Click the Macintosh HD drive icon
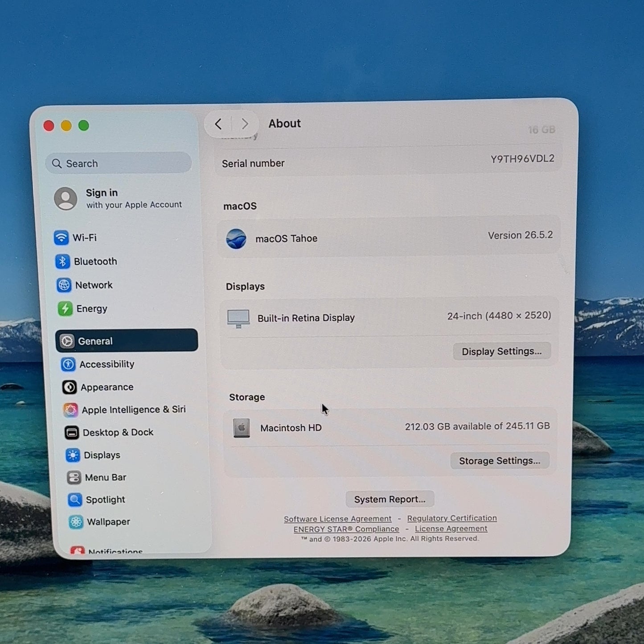 (242, 428)
